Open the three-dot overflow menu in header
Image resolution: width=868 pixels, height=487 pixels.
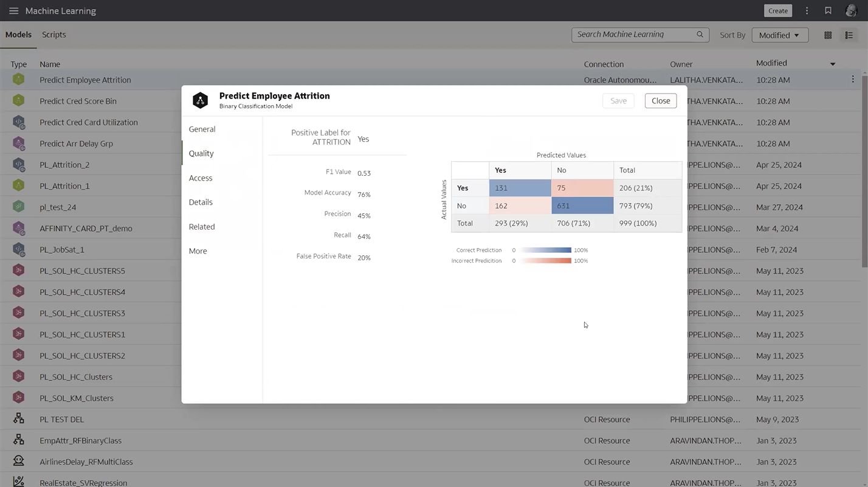(807, 10)
